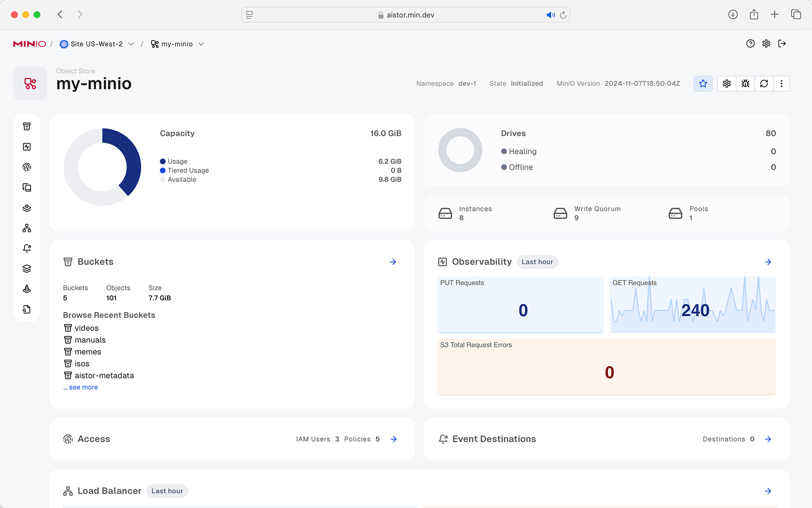This screenshot has height=508, width=812.
Task: Click the S3 Total Request Errors card
Action: click(607, 367)
